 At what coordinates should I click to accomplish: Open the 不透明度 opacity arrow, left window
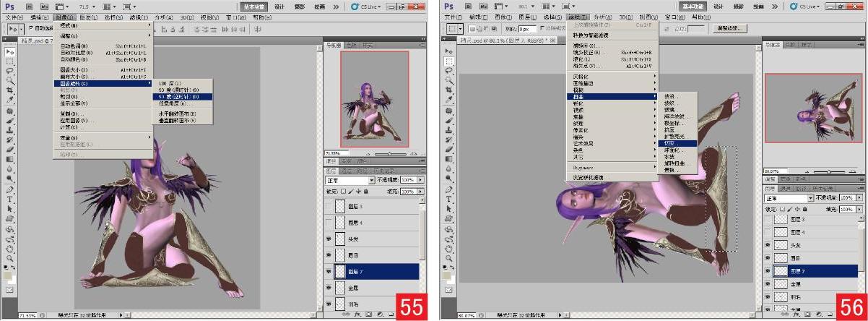419,179
